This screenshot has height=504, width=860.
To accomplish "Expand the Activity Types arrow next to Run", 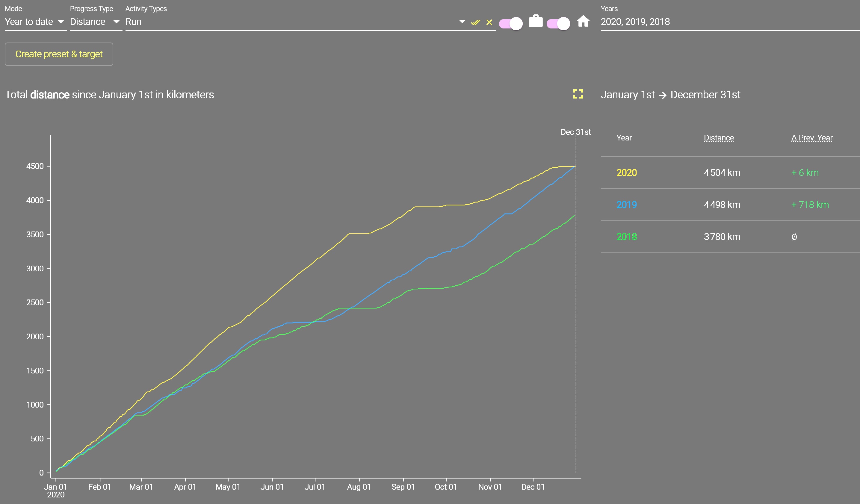I will coord(462,22).
